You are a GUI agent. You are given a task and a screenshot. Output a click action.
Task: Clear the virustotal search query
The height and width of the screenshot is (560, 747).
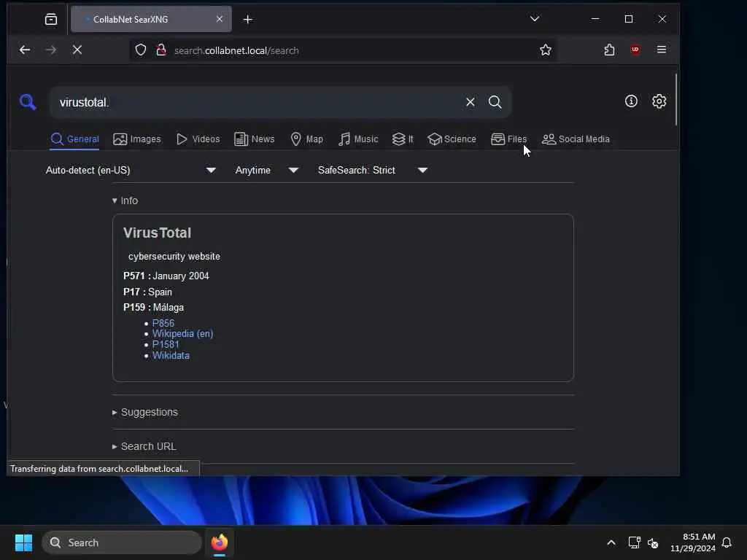pos(471,102)
